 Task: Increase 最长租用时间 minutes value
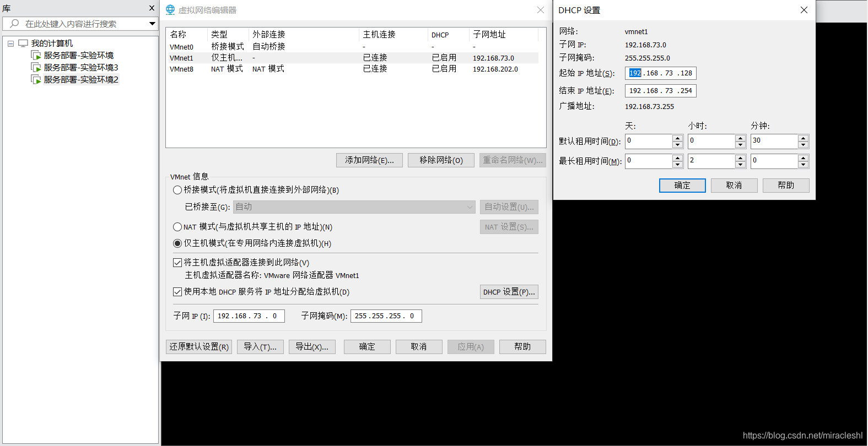coord(804,158)
